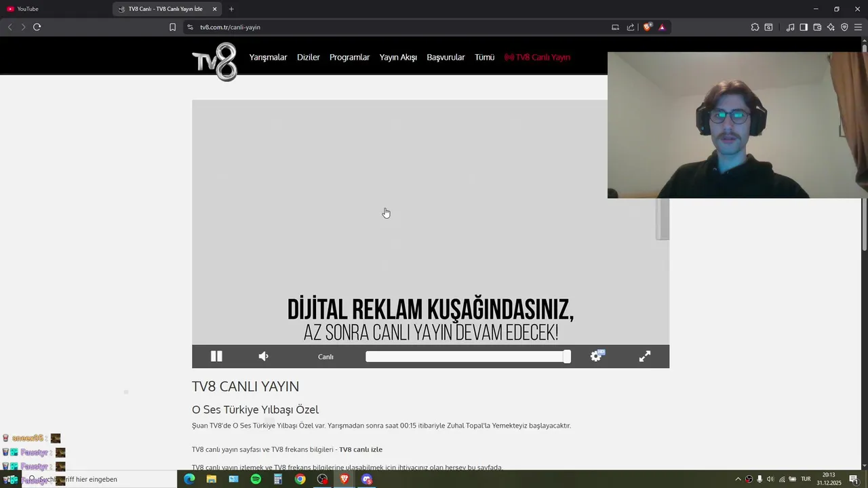Screen dimensions: 868x488
Task: Click the TV8 logo
Action: click(x=214, y=62)
